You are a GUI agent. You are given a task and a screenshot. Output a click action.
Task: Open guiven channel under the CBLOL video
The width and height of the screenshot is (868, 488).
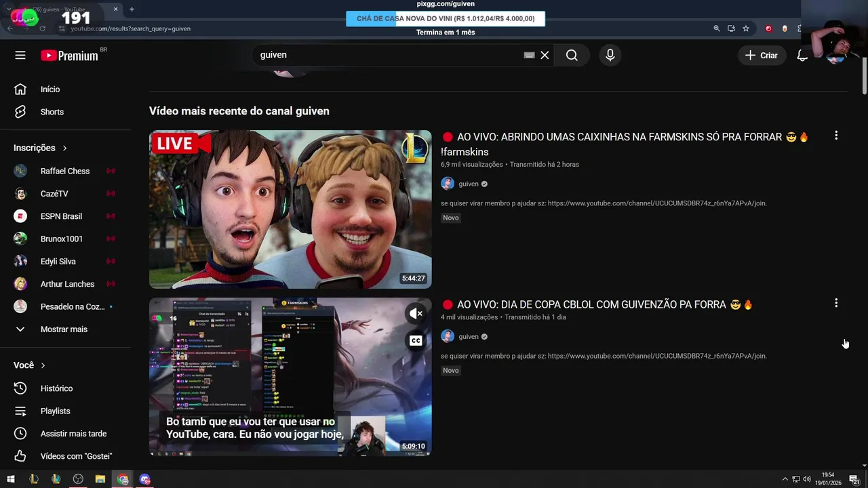pos(469,337)
